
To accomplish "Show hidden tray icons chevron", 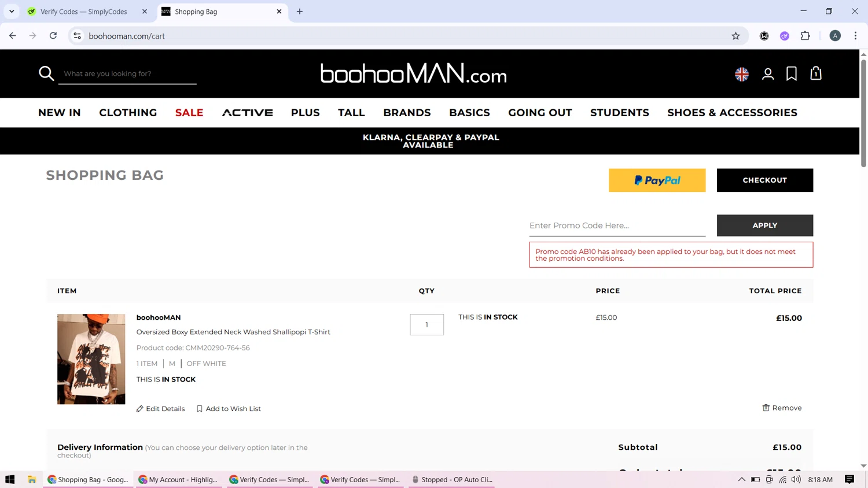I will click(741, 479).
